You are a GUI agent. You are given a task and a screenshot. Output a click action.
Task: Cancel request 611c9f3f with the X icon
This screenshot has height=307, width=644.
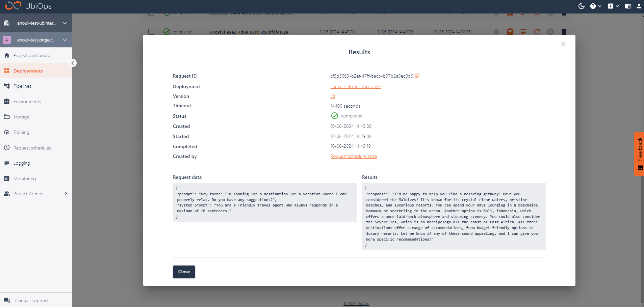click(x=550, y=32)
